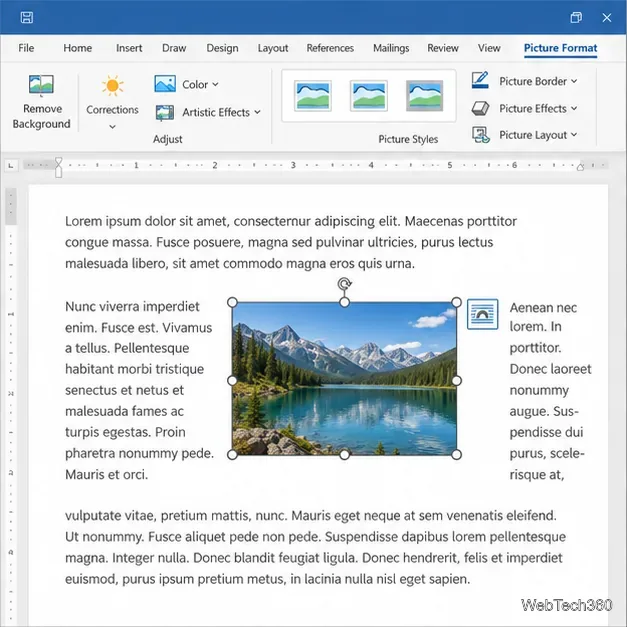
Task: Open the Draw tab
Action: 174,48
